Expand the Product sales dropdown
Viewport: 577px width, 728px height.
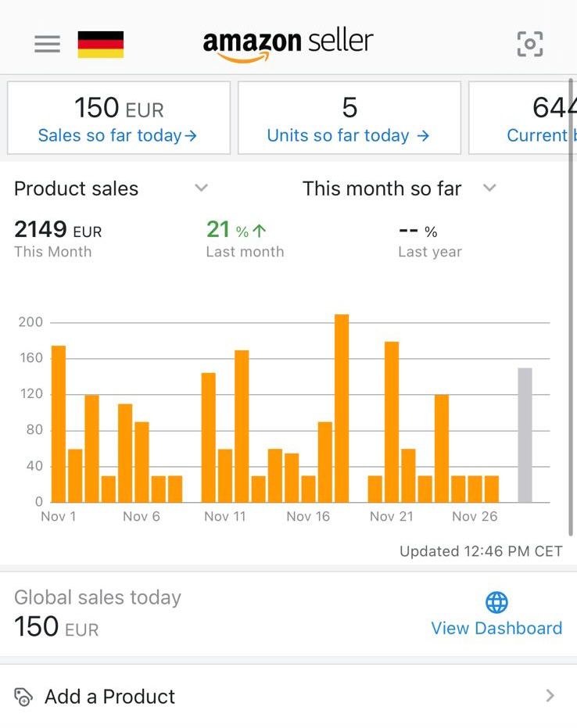coord(201,188)
